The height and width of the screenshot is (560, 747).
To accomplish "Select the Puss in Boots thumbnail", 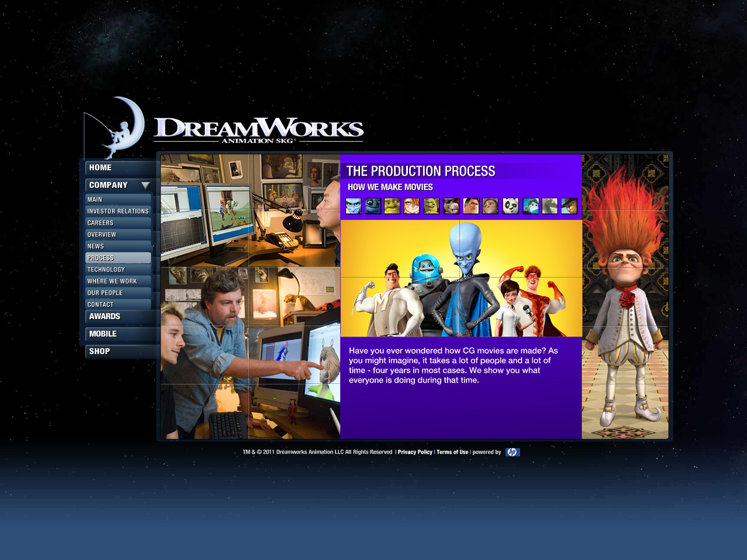I will pyautogui.click(x=569, y=206).
